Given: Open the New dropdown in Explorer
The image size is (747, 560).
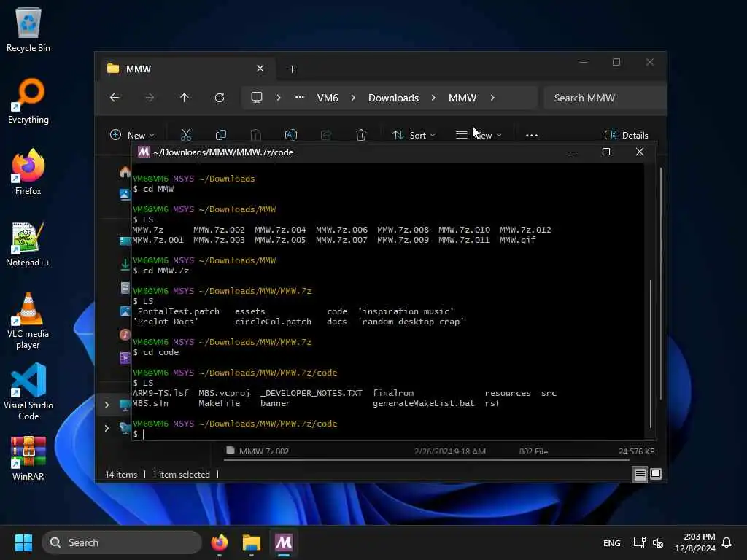Looking at the screenshot, I should [132, 135].
